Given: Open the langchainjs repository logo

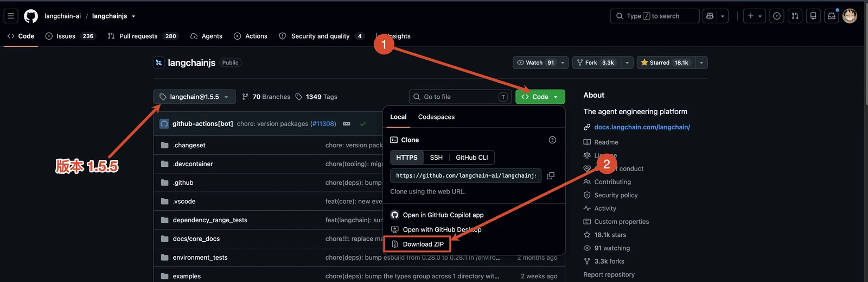Looking at the screenshot, I should 158,62.
